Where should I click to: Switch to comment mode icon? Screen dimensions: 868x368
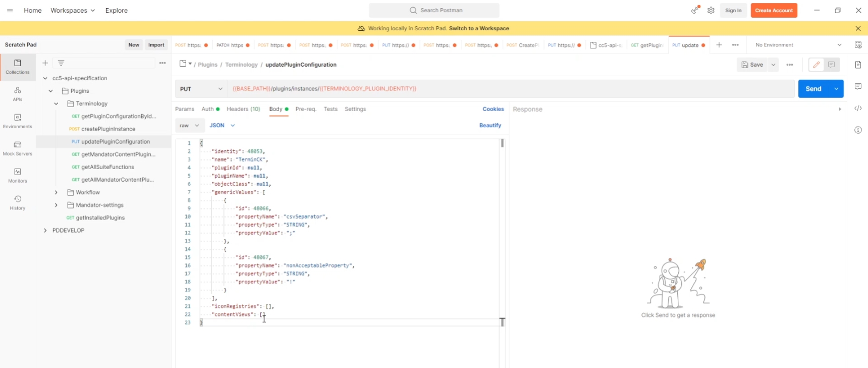pos(832,65)
